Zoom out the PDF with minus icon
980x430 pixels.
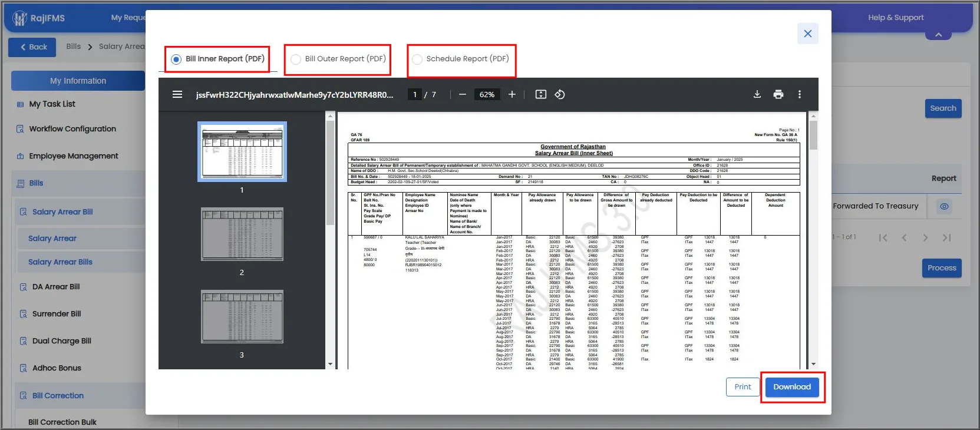pos(462,94)
